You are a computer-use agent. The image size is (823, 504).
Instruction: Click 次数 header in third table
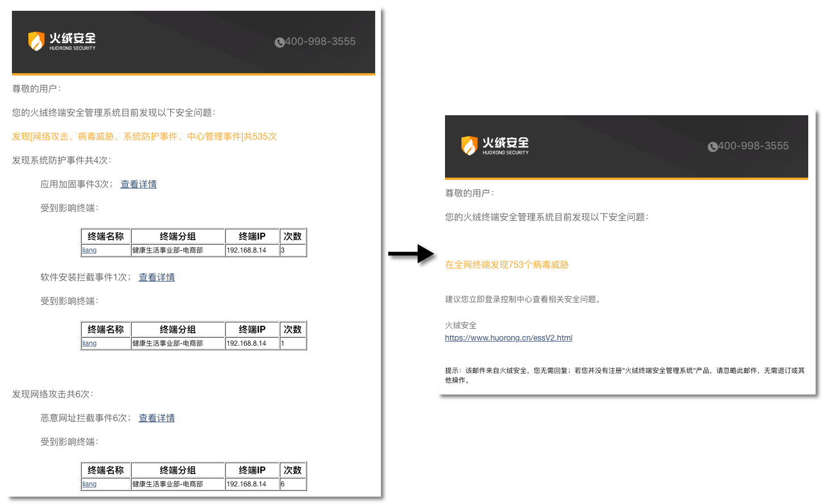(x=293, y=470)
